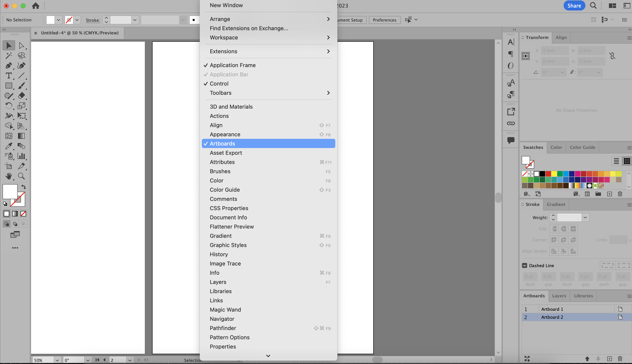The image size is (632, 364).
Task: Pick the black swatch in the Swatches panel
Action: (x=542, y=174)
